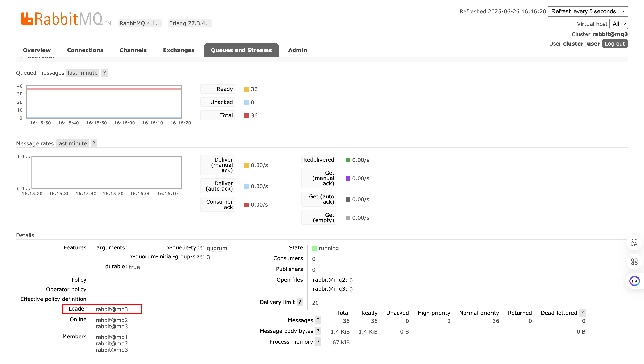This screenshot has height=364, width=644.
Task: Go to the Admin tab
Action: 297,50
